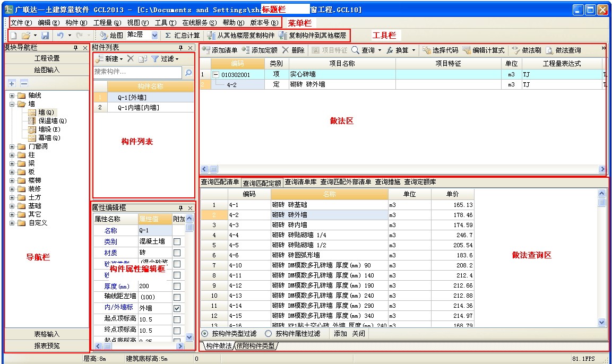The image size is (612, 364).
Task: Toggle the 附加 checkbox for 材质
Action: click(x=177, y=253)
